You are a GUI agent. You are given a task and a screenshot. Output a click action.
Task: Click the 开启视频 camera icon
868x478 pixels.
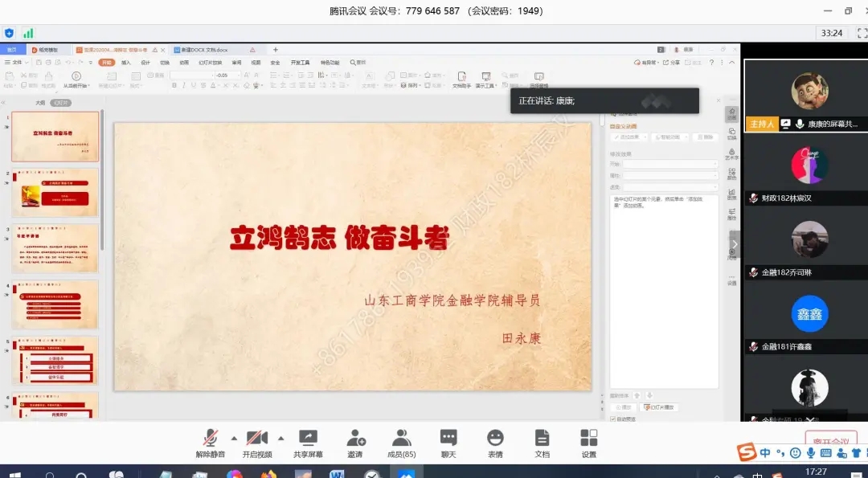tap(257, 438)
